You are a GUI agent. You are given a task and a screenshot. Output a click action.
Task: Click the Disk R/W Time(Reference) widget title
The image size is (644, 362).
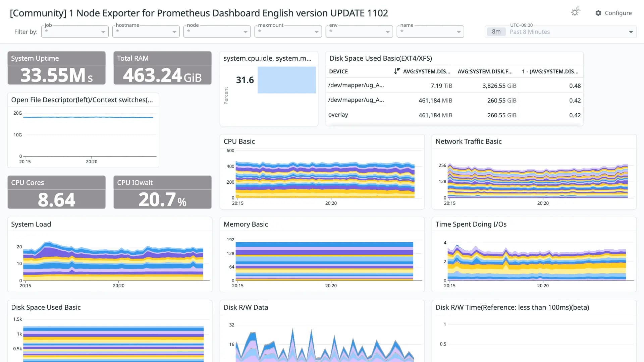tap(512, 307)
